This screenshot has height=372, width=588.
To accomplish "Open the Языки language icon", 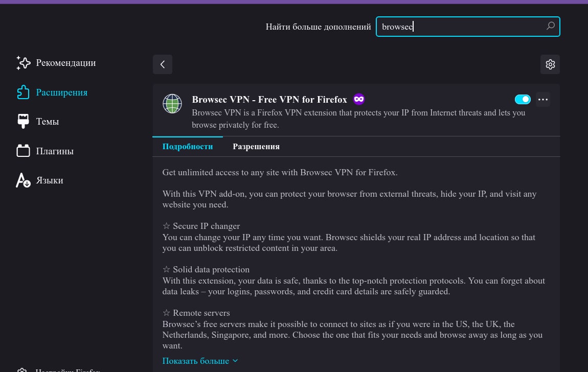I will pyautogui.click(x=24, y=180).
